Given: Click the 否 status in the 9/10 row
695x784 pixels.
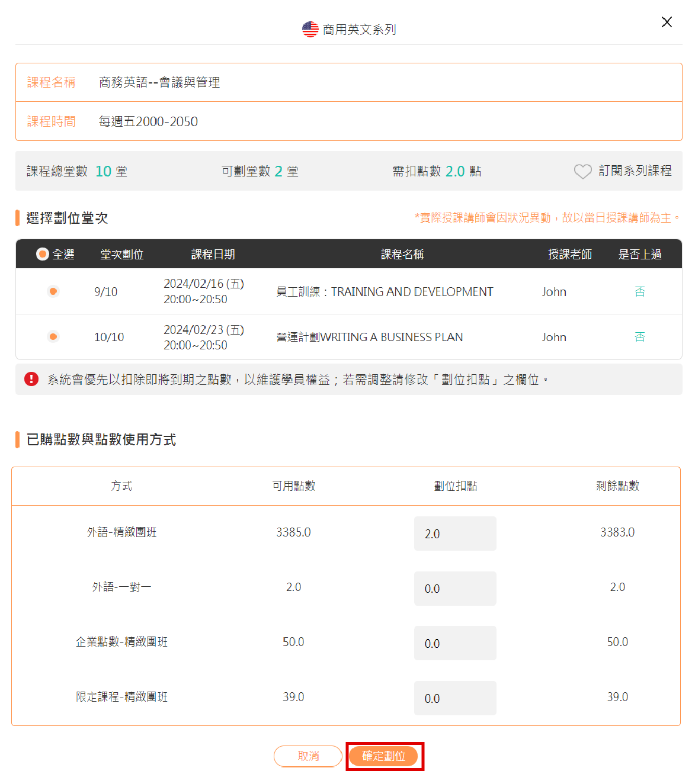Looking at the screenshot, I should [x=640, y=291].
